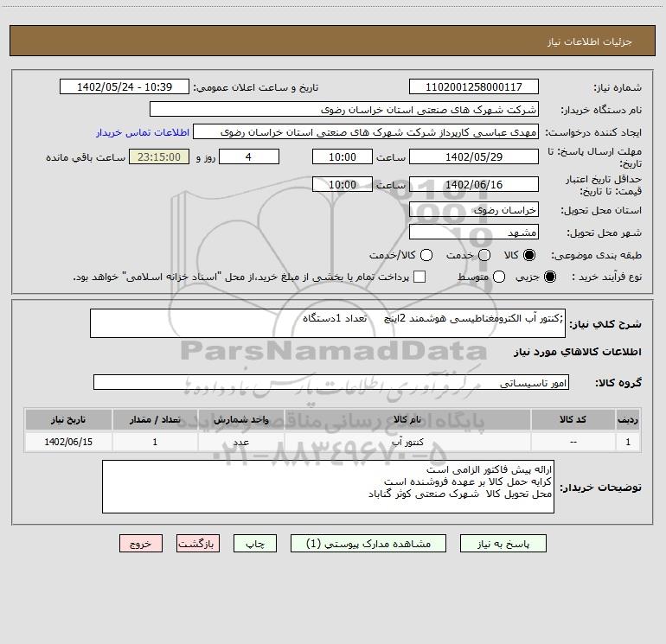The width and height of the screenshot is (666, 644).
Task: Click the delivery city field مشهد
Action: pyautogui.click(x=474, y=232)
